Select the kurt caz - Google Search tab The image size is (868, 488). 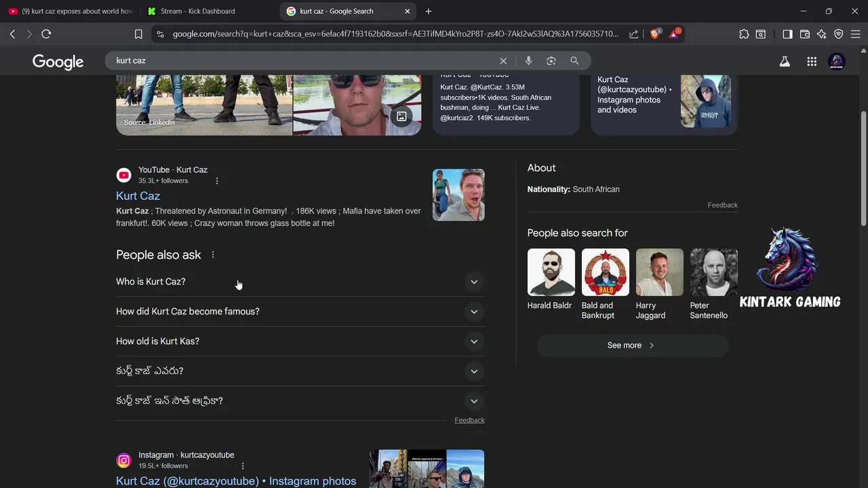(x=349, y=12)
